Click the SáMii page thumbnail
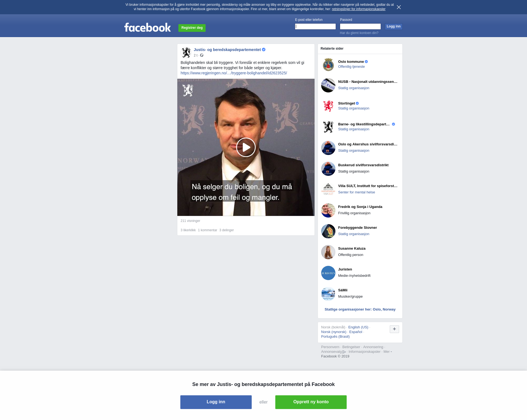This screenshot has width=527, height=420. 328,294
